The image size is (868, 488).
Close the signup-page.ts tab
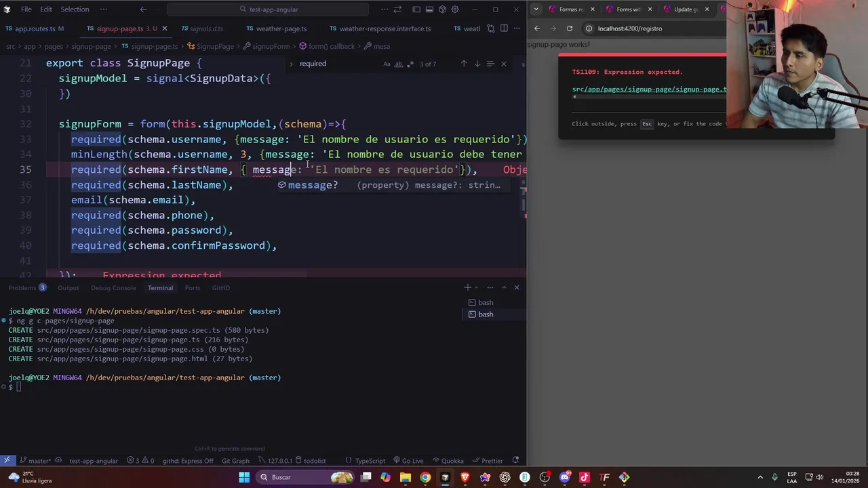point(163,28)
